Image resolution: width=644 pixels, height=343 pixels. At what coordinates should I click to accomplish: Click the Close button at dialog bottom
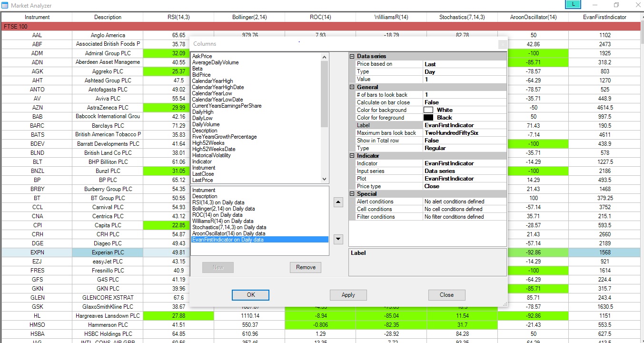[446, 295]
